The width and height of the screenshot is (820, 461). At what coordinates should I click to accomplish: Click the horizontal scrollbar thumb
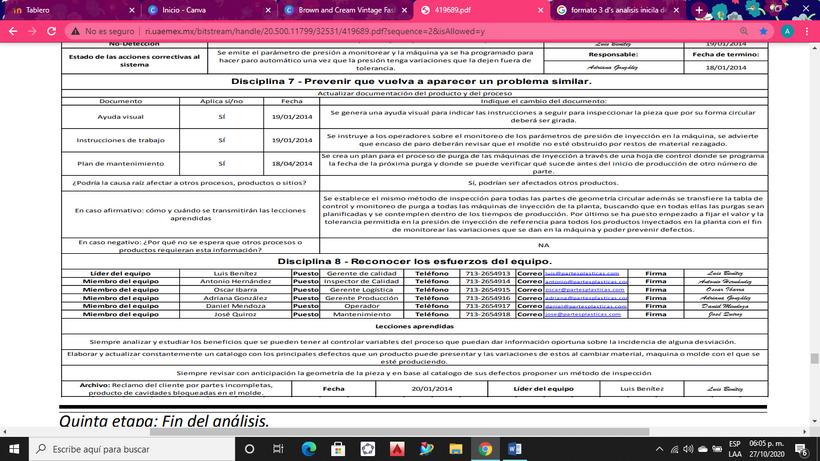pyautogui.click(x=400, y=432)
